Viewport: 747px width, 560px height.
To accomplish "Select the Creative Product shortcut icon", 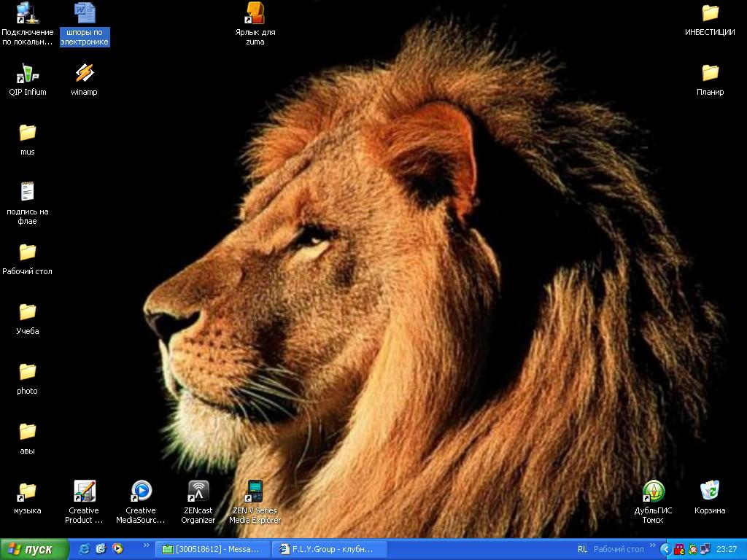I will (x=85, y=491).
